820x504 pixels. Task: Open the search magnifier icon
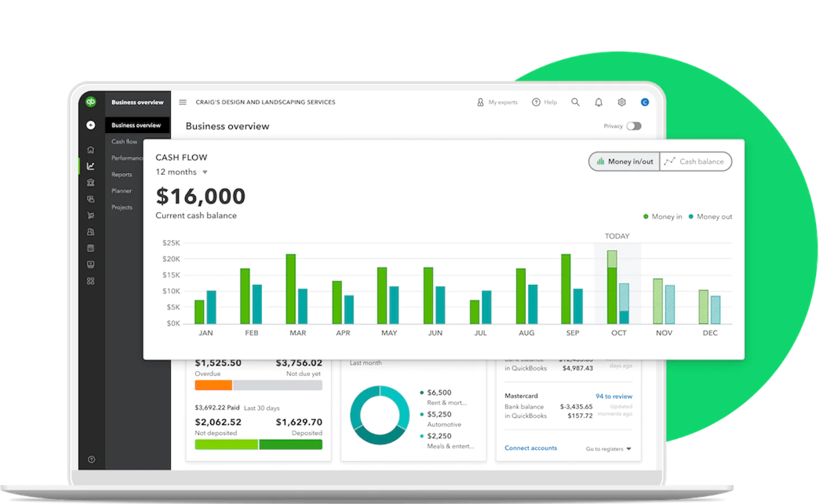(x=575, y=102)
